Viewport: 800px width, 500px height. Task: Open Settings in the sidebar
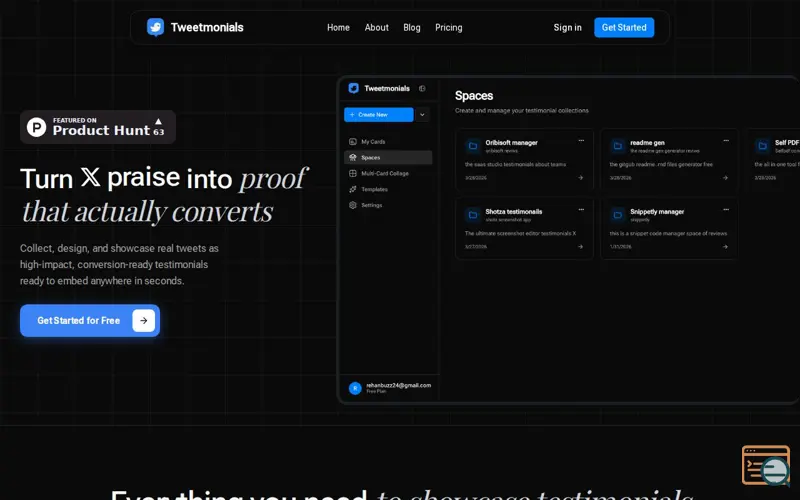[x=388, y=205]
